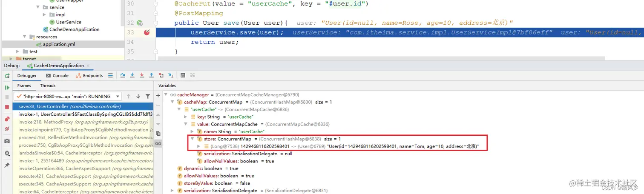This screenshot has height=194, width=644.
Task: Expand the name: String variable node
Action: point(192,131)
